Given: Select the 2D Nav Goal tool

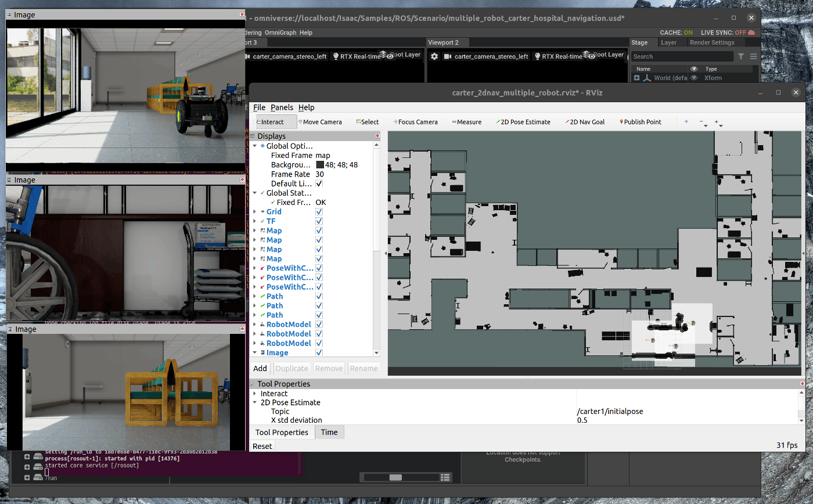Looking at the screenshot, I should 585,122.
